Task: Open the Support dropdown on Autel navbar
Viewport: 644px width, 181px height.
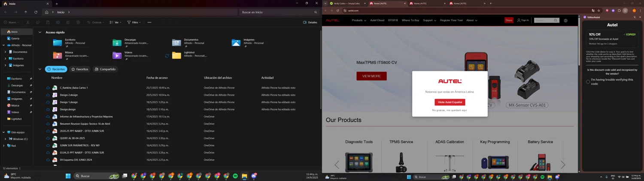Action: point(429,20)
